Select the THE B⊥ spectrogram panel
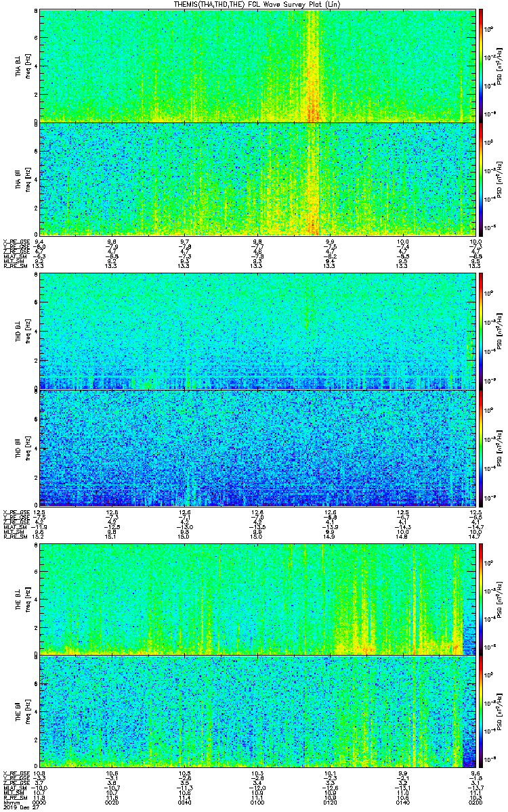 (x=257, y=600)
